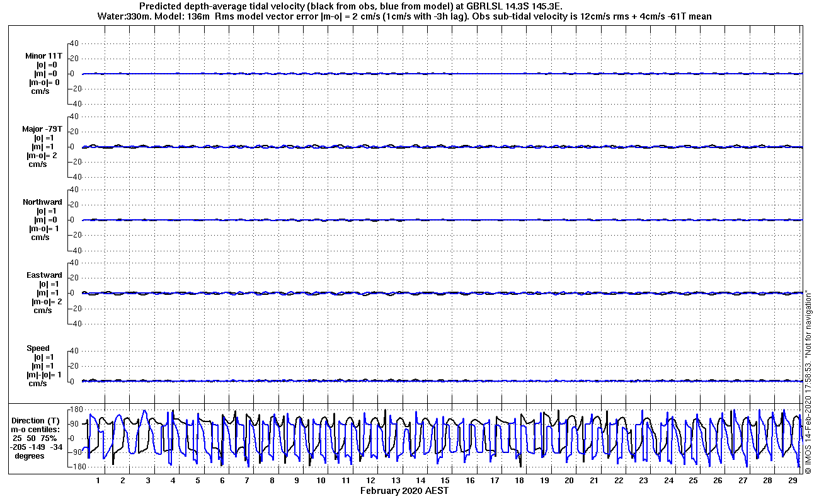
Task: Click '|m-o|= 1' in the Northward panel
Action: (44, 228)
